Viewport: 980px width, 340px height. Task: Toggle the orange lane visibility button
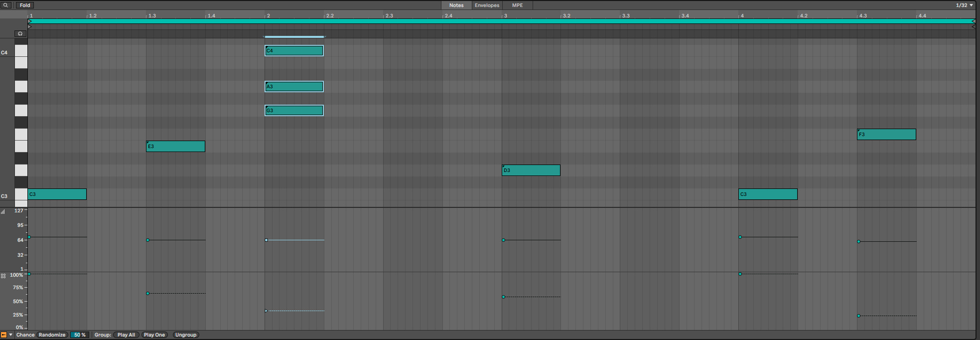[3, 335]
